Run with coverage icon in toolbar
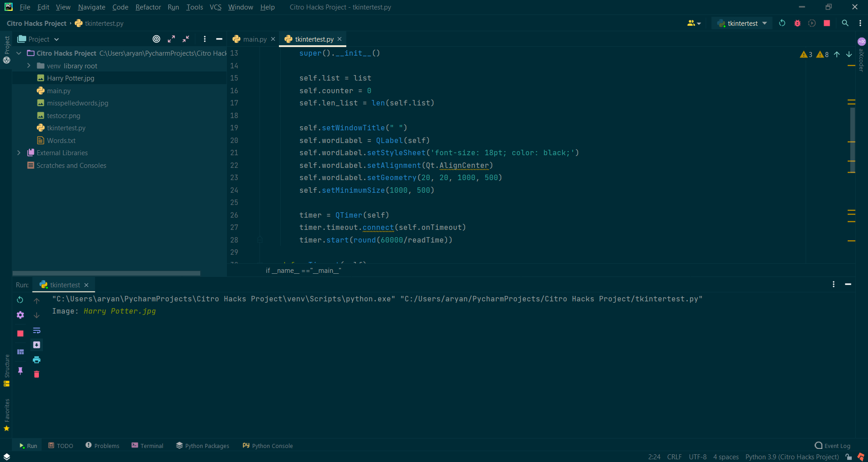This screenshot has height=462, width=868. [812, 23]
